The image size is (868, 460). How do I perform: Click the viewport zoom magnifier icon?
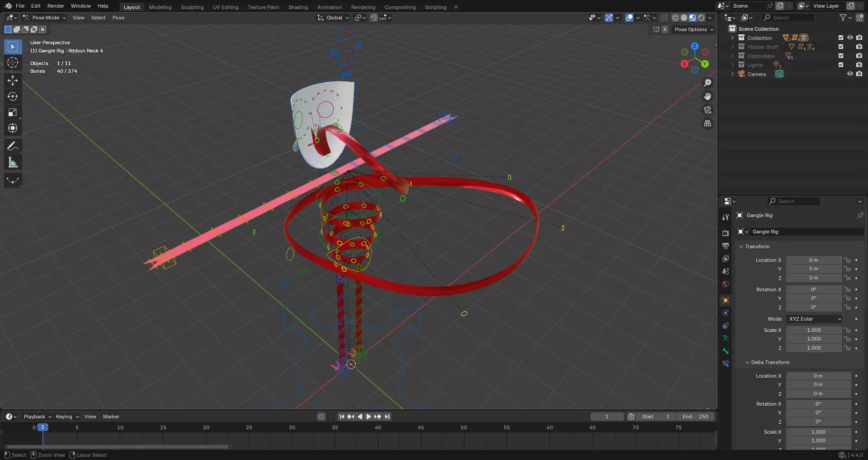(708, 83)
